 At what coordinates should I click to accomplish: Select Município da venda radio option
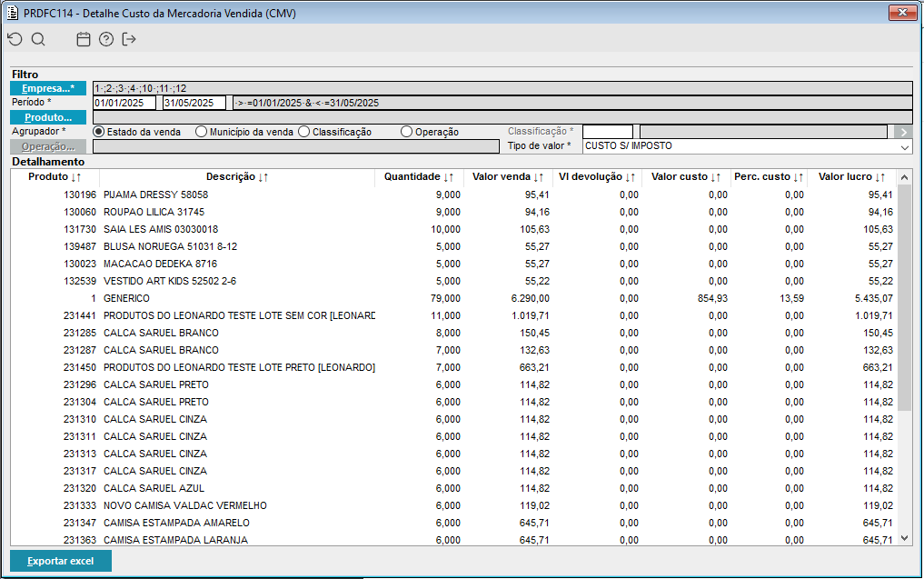[201, 132]
